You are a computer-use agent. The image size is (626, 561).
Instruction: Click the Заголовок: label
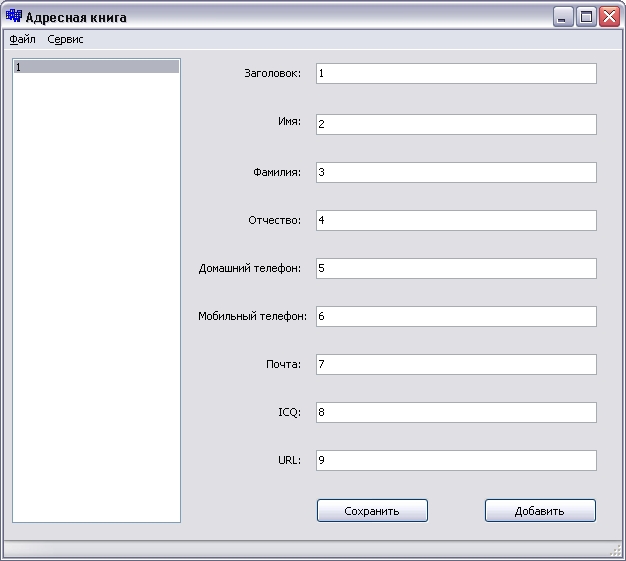click(x=273, y=73)
